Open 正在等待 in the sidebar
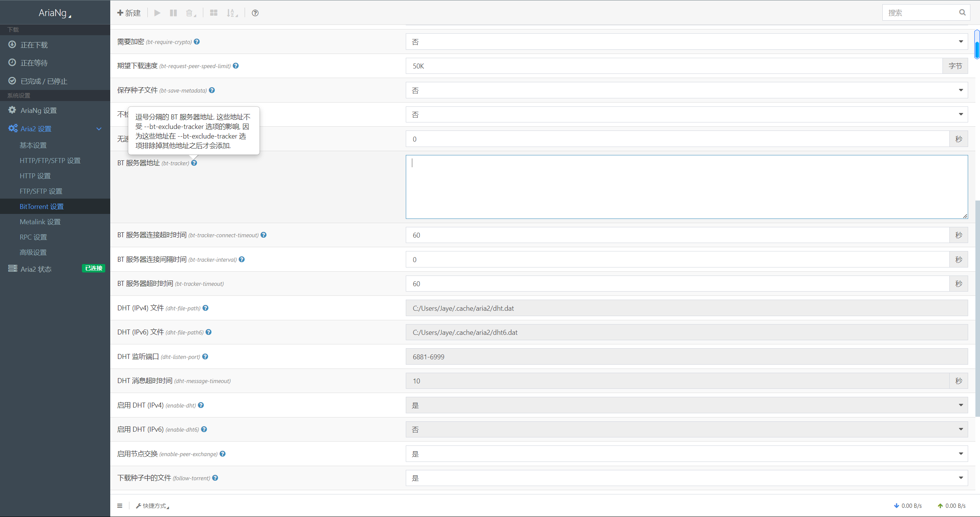980x517 pixels. 55,63
